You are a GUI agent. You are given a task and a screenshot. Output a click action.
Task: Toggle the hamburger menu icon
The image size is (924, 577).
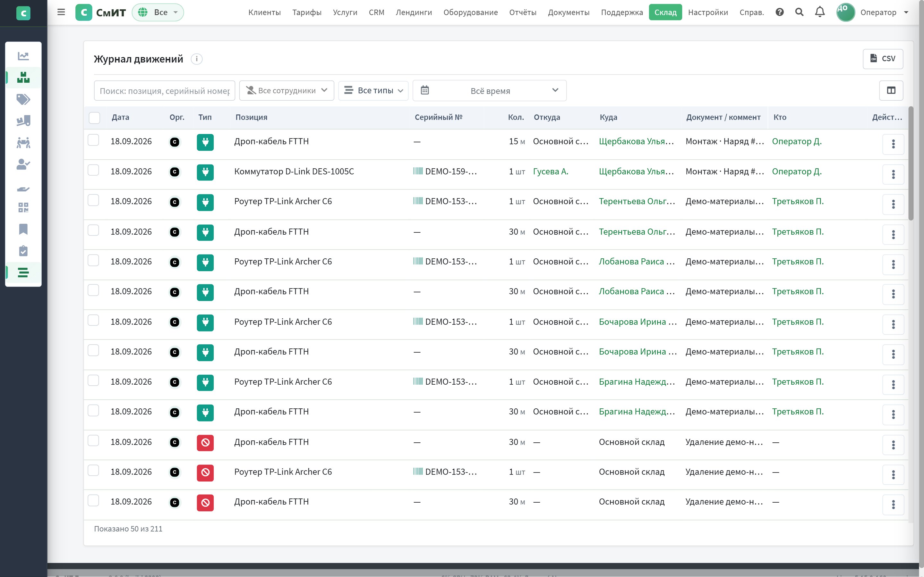pyautogui.click(x=61, y=12)
